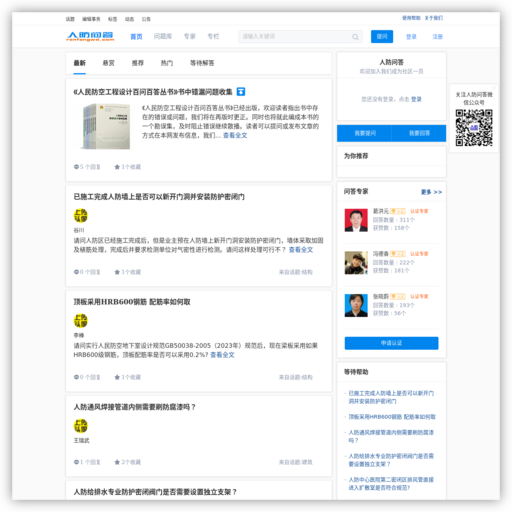
Task: Go to 首页 in main navigation
Action: [136, 37]
